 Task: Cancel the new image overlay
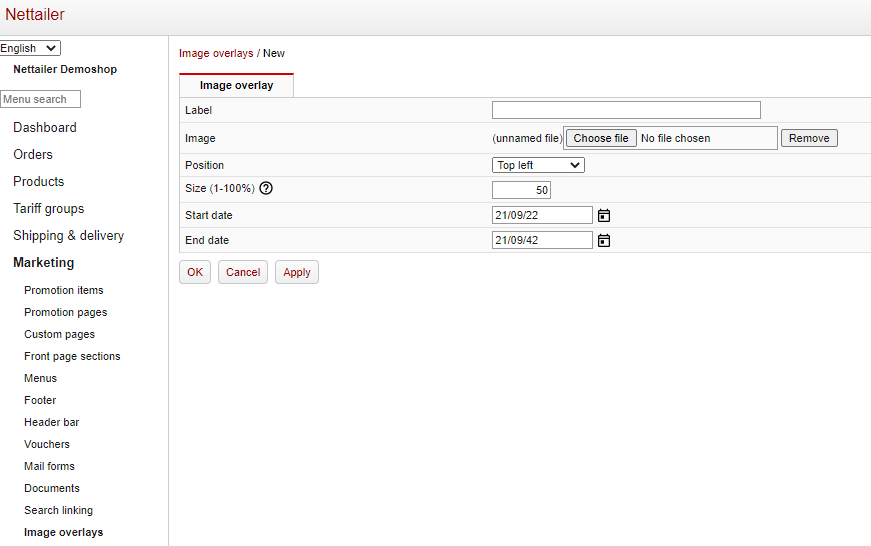243,272
